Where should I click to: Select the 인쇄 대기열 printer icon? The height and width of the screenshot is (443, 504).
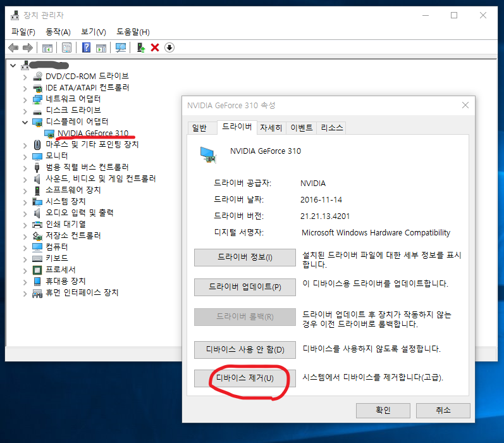coord(37,224)
